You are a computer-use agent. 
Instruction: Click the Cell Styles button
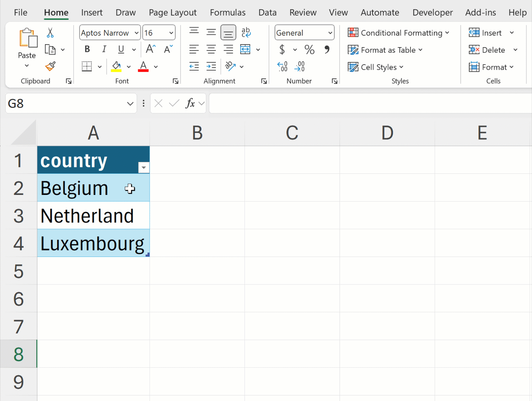(x=376, y=67)
